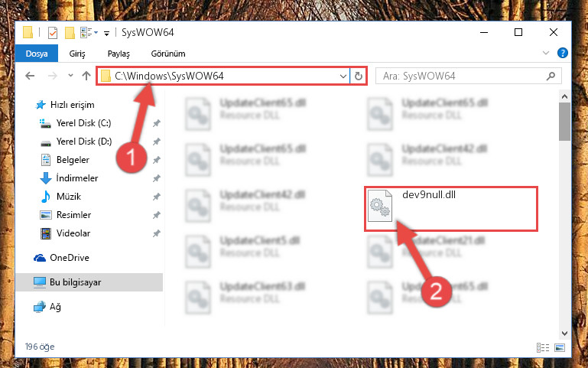Select İndirmeler in quick access
Viewport: 588px width, 368px height.
[x=77, y=178]
